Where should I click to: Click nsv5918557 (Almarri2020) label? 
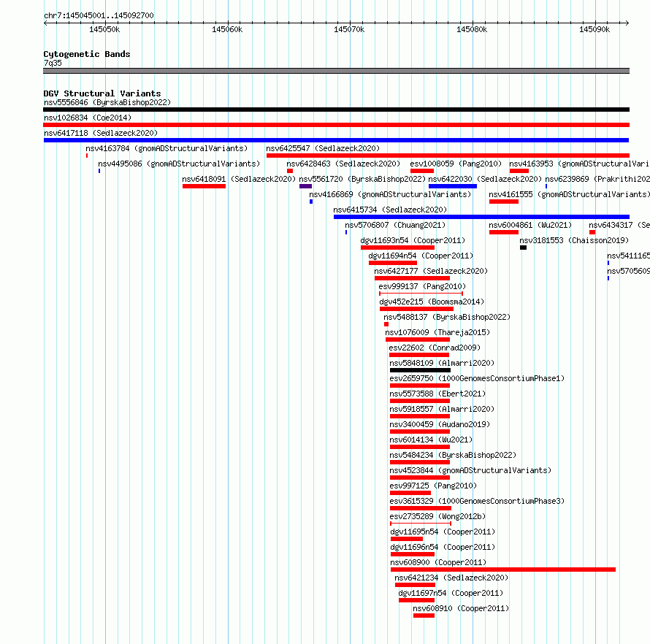pos(442,409)
